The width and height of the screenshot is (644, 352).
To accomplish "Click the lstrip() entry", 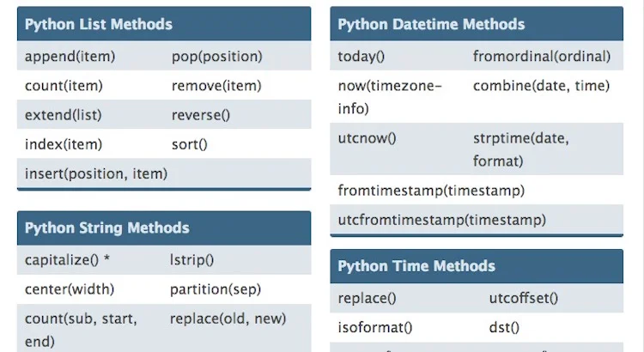I will point(191,259).
